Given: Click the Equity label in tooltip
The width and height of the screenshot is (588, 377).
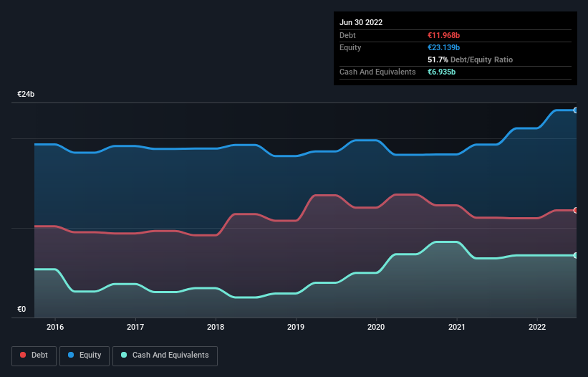Looking at the screenshot, I should click(x=350, y=47).
